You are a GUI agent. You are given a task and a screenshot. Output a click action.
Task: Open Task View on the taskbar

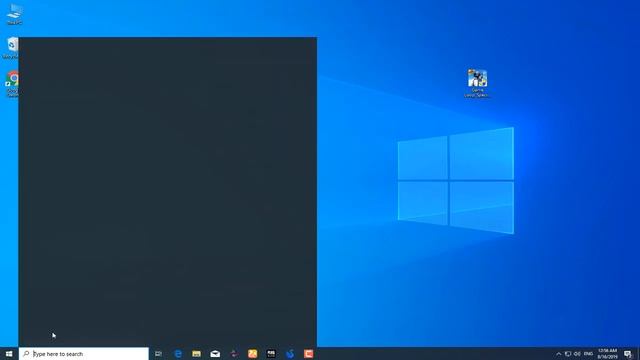(158, 353)
